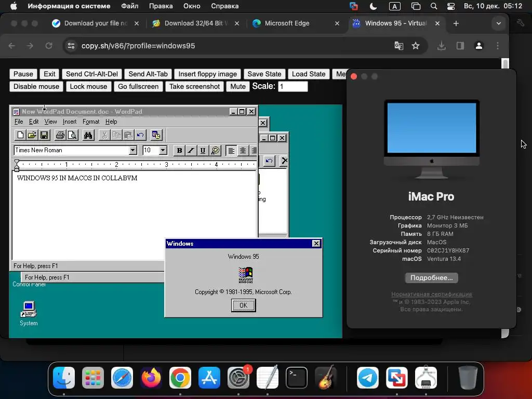Screen dimensions: 532x399
Task: Switch to the Download your file tab
Action: pos(96,23)
